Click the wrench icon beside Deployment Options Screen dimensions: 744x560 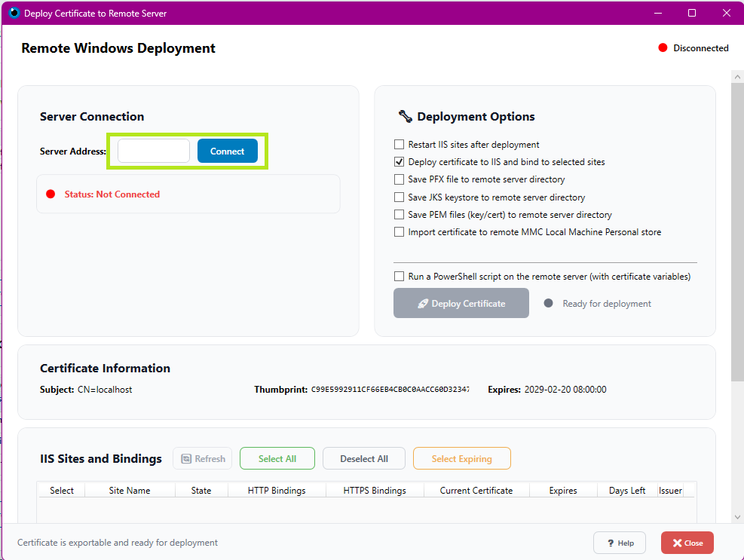coord(406,116)
